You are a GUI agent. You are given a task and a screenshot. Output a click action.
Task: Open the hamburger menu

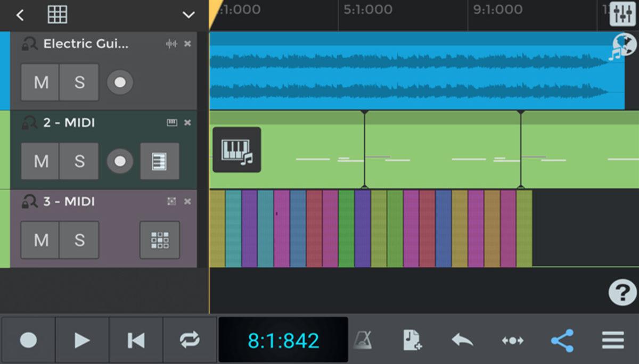611,340
